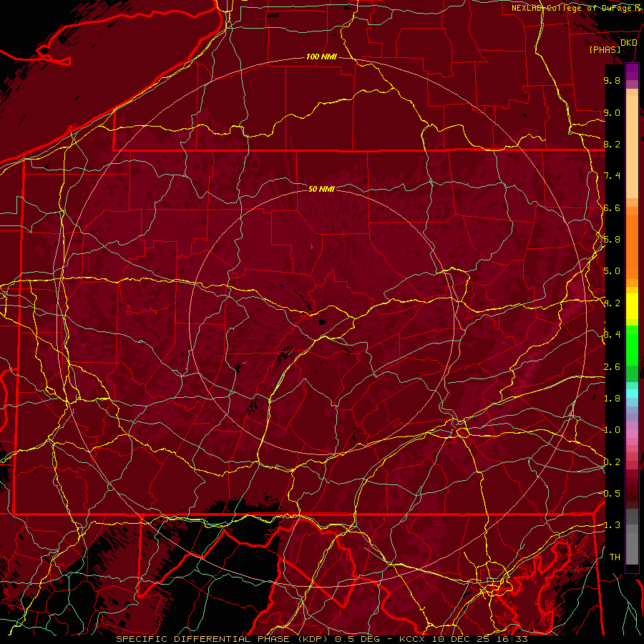
Task: Click the purple top segment of color bar
Action: [632, 72]
